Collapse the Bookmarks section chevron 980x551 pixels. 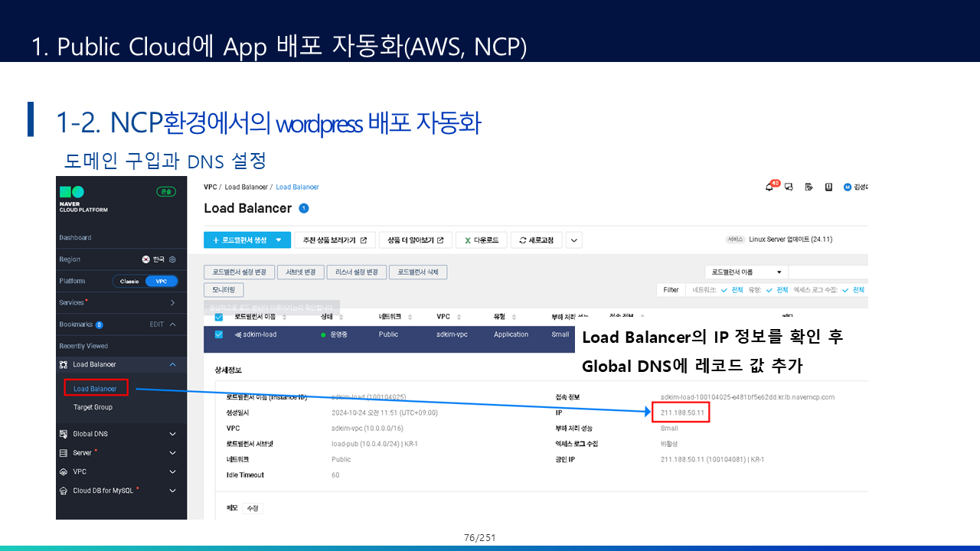[x=172, y=324]
